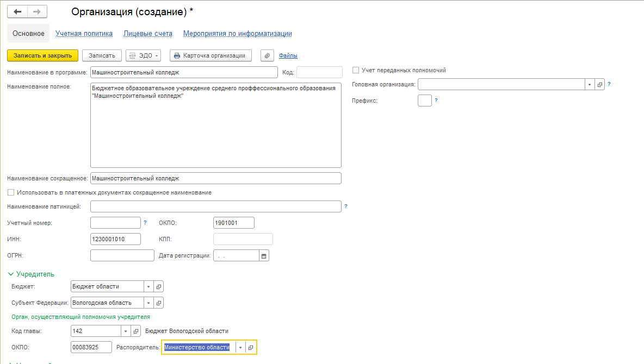Open the Распорядитель record icon
The width and height of the screenshot is (644, 364).
pyautogui.click(x=251, y=348)
